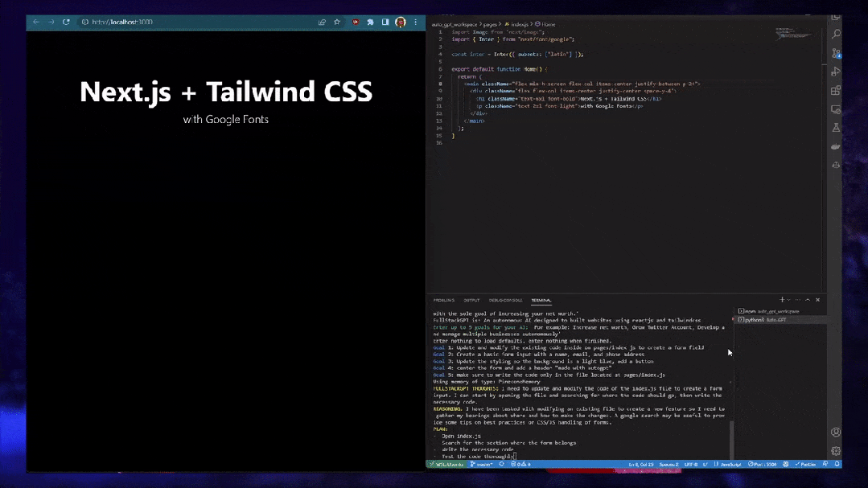This screenshot has height=488, width=868.
Task: Open the Testing beaker view
Action: coord(836,128)
